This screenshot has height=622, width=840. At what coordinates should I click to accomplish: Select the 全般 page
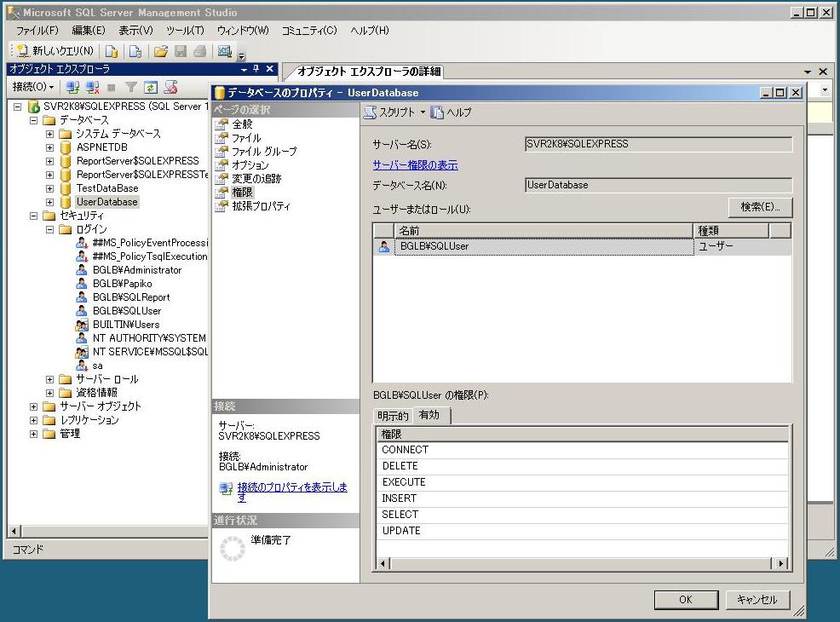(242, 124)
